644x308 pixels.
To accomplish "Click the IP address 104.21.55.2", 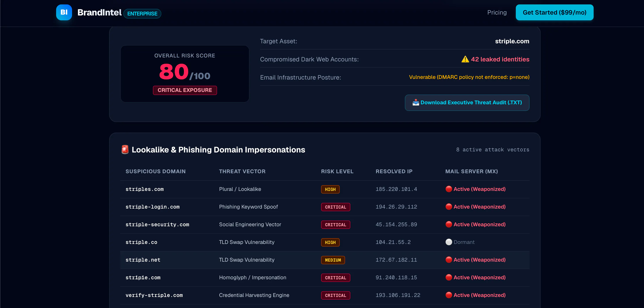I will [x=393, y=242].
